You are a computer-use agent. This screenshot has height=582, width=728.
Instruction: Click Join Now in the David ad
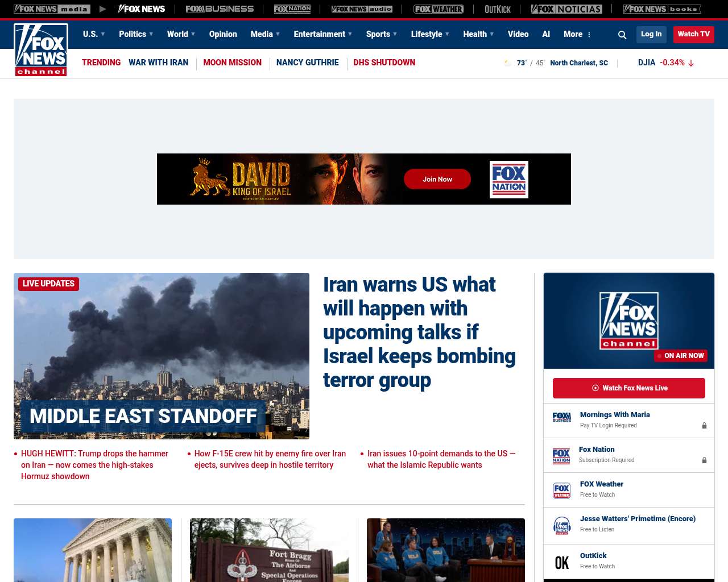click(x=437, y=179)
